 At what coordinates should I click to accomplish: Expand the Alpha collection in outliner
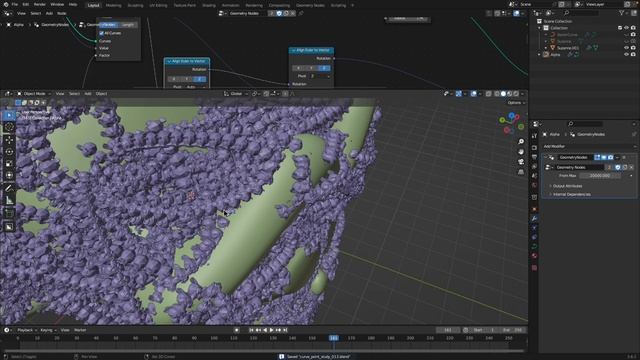tap(540, 54)
